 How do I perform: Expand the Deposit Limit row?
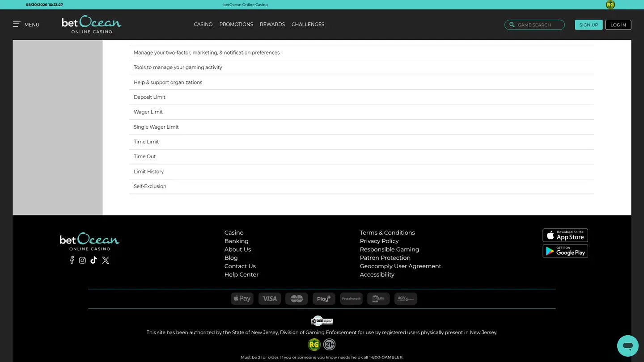361,97
